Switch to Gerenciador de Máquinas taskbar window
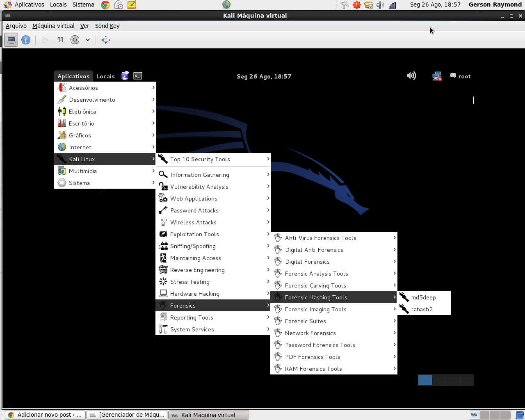The image size is (525, 420). 127,415
